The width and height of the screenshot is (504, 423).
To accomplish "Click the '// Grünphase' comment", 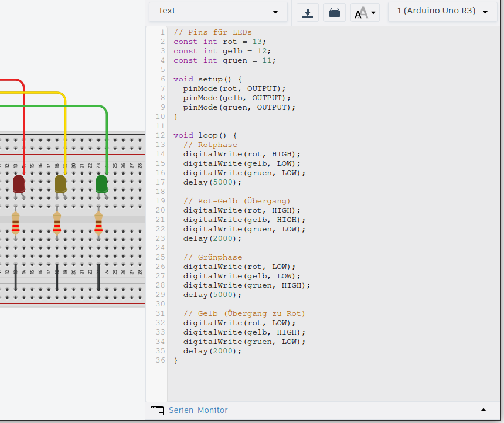I will (213, 257).
